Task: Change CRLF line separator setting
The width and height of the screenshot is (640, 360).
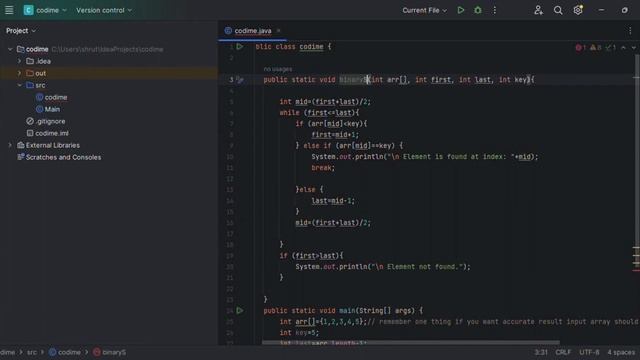Action: pos(563,352)
